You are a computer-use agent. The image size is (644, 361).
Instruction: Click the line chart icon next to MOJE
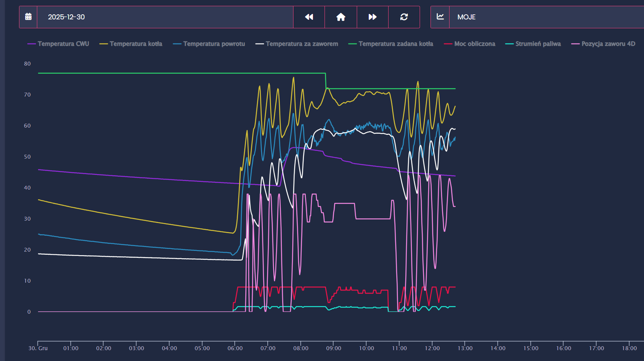[440, 17]
